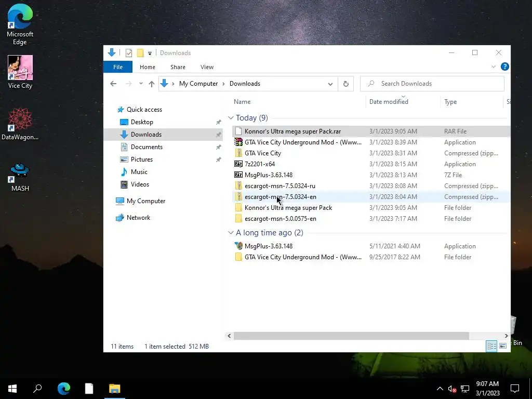Switch to the Details view layout

pyautogui.click(x=491, y=346)
